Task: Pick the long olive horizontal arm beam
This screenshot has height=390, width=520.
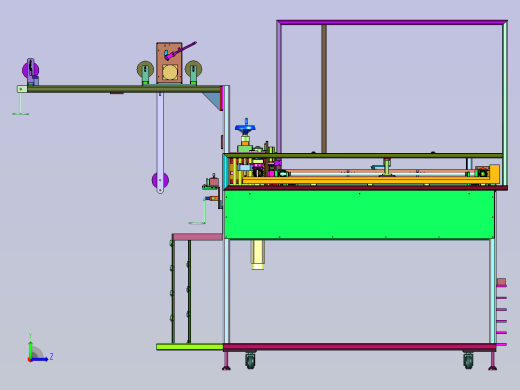Action: tap(124, 89)
